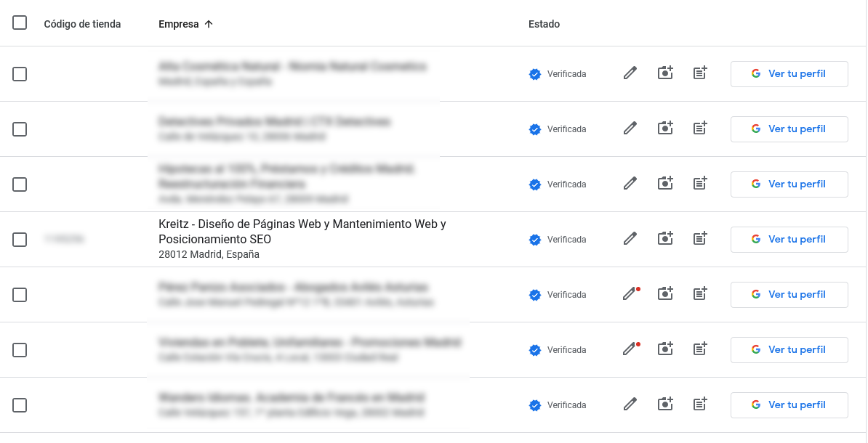Image resolution: width=868 pixels, height=443 pixels.
Task: Click Ver tu perfil on the last row
Action: [x=789, y=405]
